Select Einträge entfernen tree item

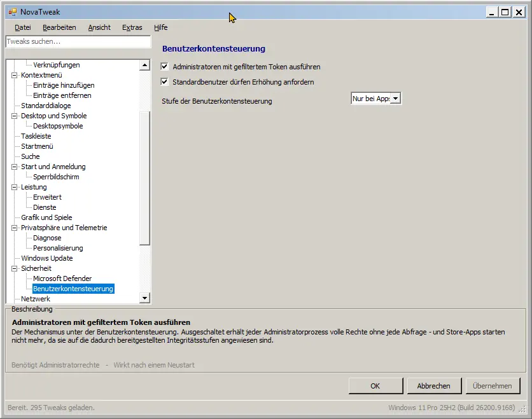[x=62, y=95]
